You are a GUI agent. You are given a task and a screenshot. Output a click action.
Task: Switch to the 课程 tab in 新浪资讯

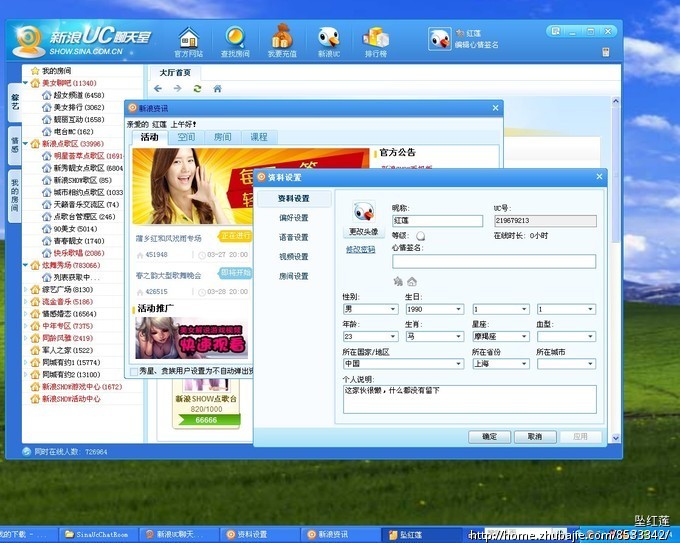[x=259, y=137]
